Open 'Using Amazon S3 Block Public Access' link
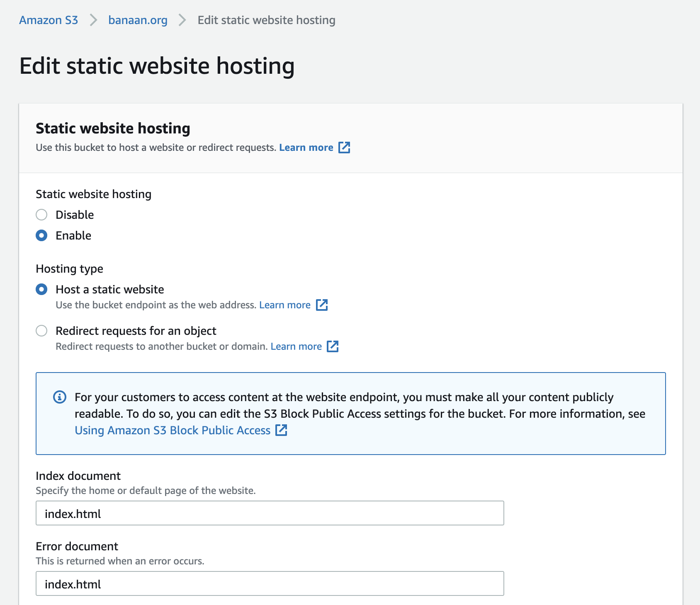The height and width of the screenshot is (605, 700). click(x=173, y=430)
